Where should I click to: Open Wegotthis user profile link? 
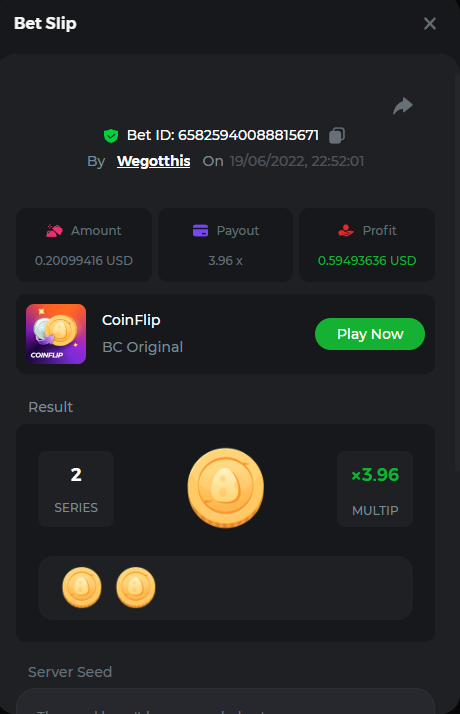click(153, 161)
